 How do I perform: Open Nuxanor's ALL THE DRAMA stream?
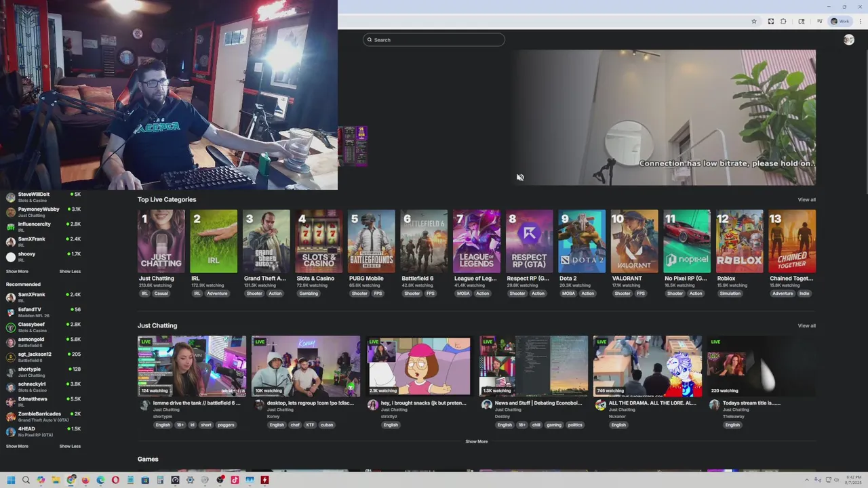click(x=648, y=366)
